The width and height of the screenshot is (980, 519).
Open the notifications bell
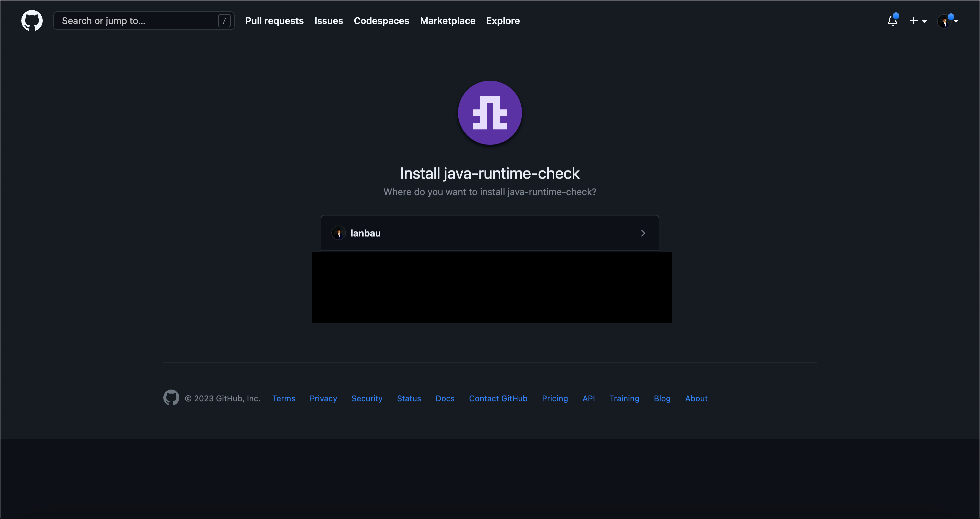point(893,21)
